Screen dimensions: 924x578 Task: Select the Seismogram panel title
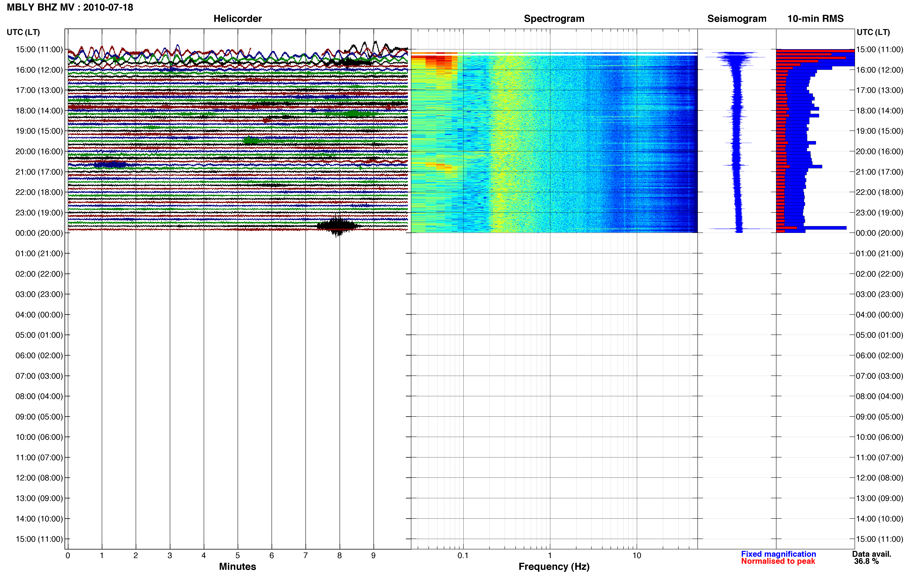coord(736,19)
